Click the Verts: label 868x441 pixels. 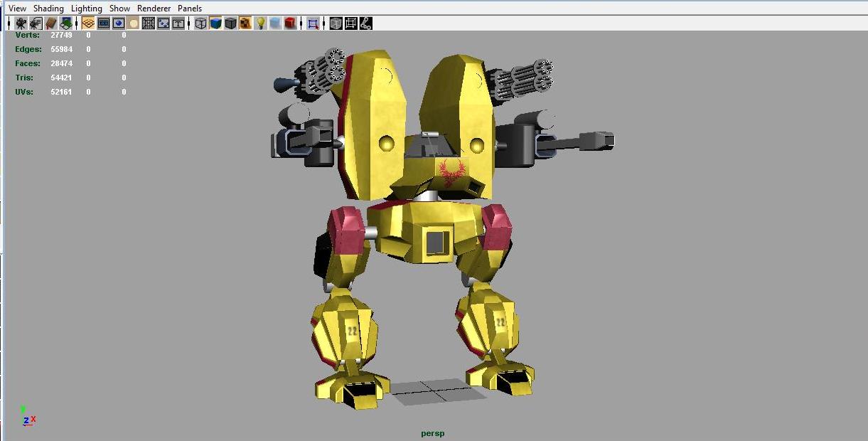pyautogui.click(x=28, y=35)
